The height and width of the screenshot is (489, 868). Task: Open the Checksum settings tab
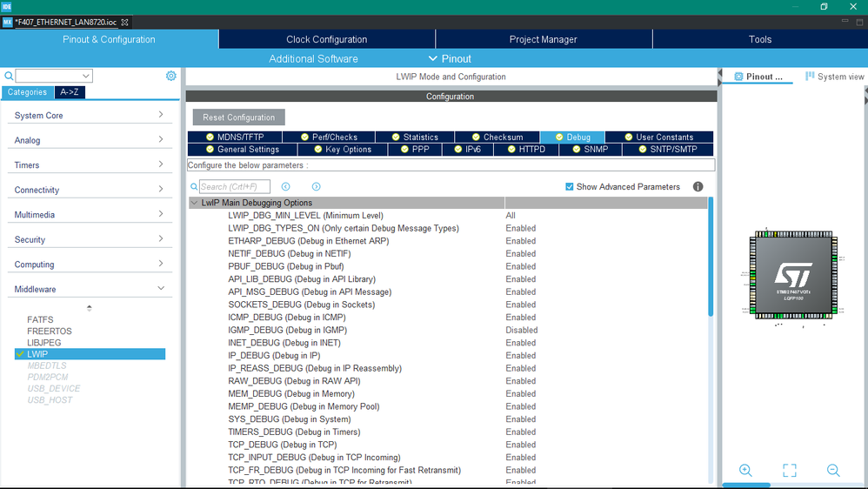[x=497, y=137]
